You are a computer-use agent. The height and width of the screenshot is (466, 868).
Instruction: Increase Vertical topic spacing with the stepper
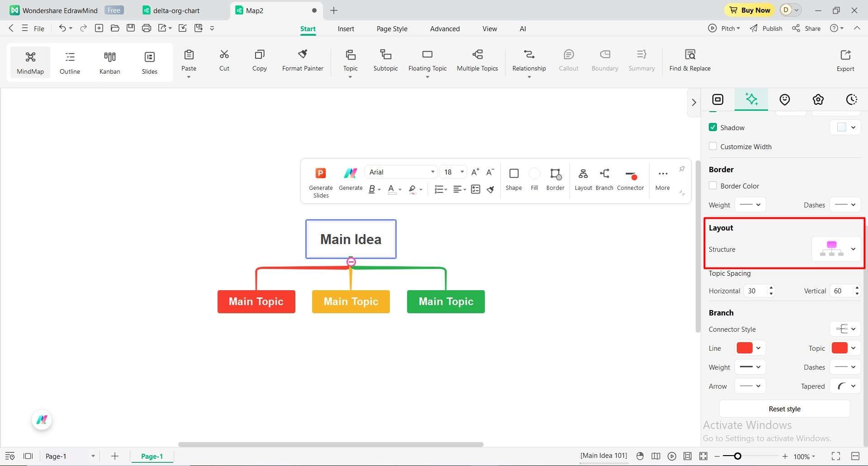pyautogui.click(x=856, y=288)
